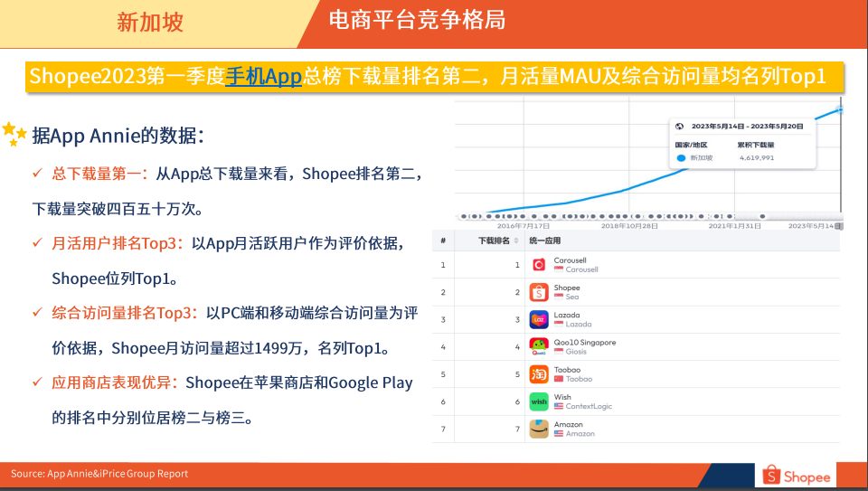Click the Carousell app icon
Image resolution: width=868 pixels, height=491 pixels.
click(x=539, y=265)
